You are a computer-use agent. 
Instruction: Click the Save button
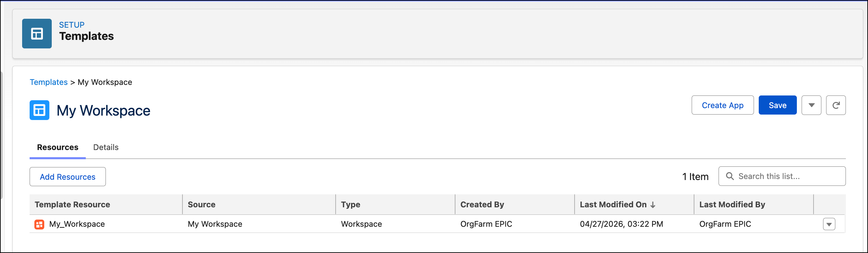777,105
